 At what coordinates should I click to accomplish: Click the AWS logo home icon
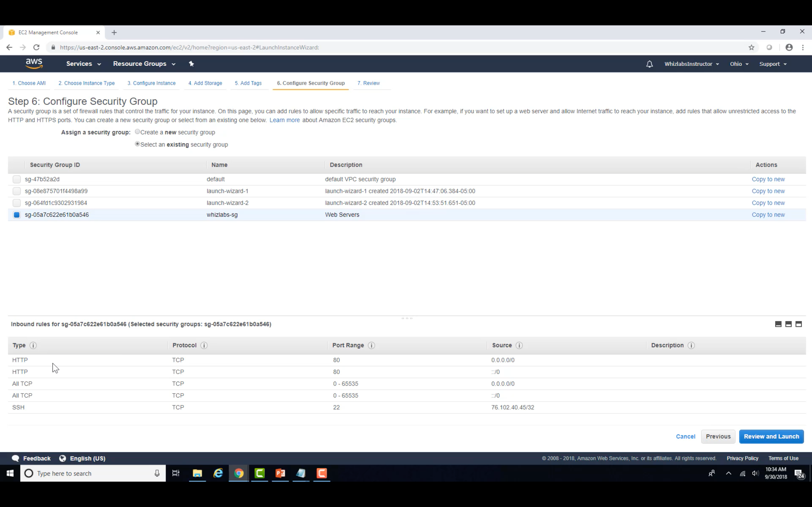click(x=34, y=63)
